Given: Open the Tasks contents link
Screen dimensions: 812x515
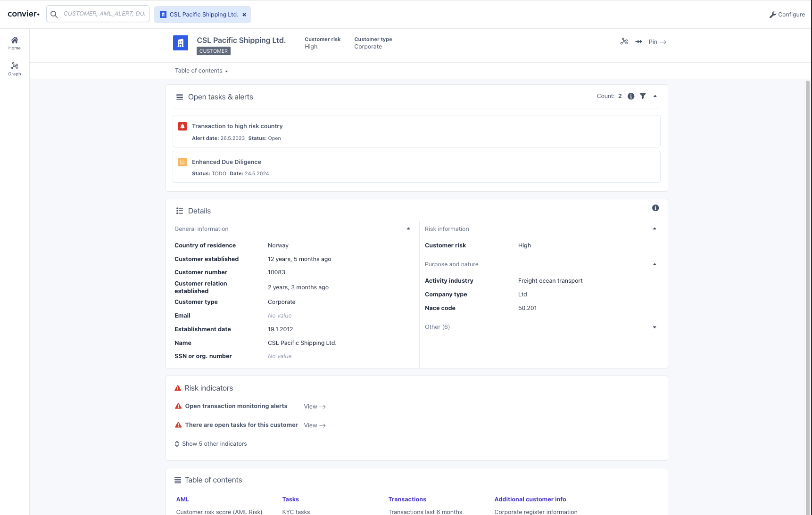Looking at the screenshot, I should pos(290,499).
